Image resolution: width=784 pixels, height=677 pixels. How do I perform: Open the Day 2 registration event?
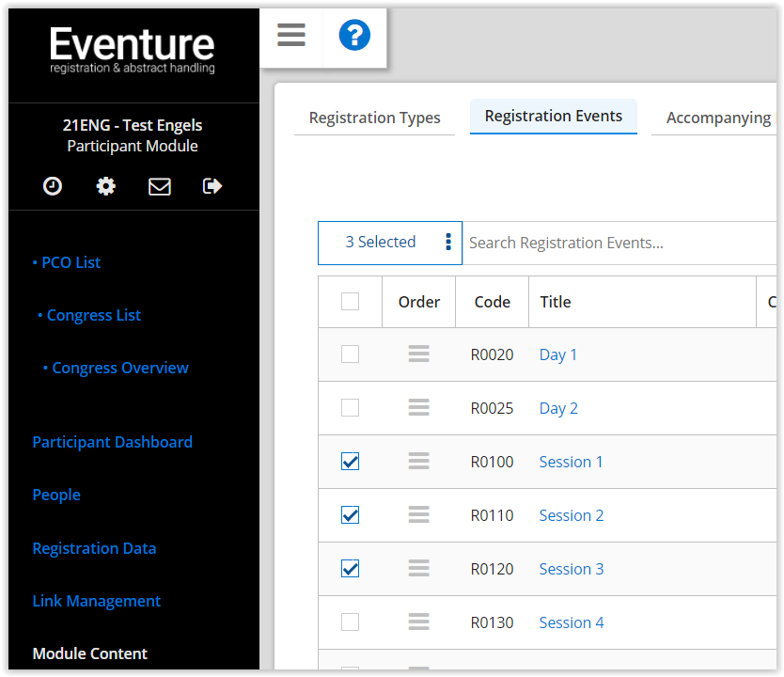pyautogui.click(x=558, y=407)
